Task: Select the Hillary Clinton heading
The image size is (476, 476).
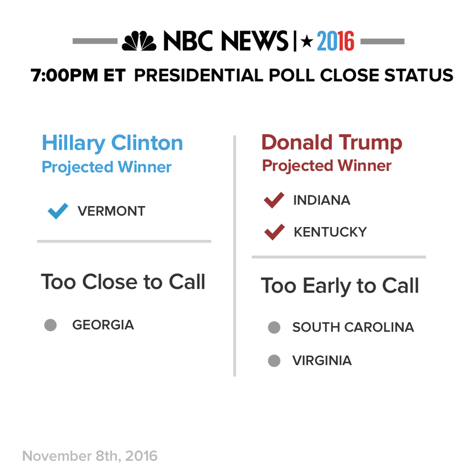Action: tap(113, 143)
